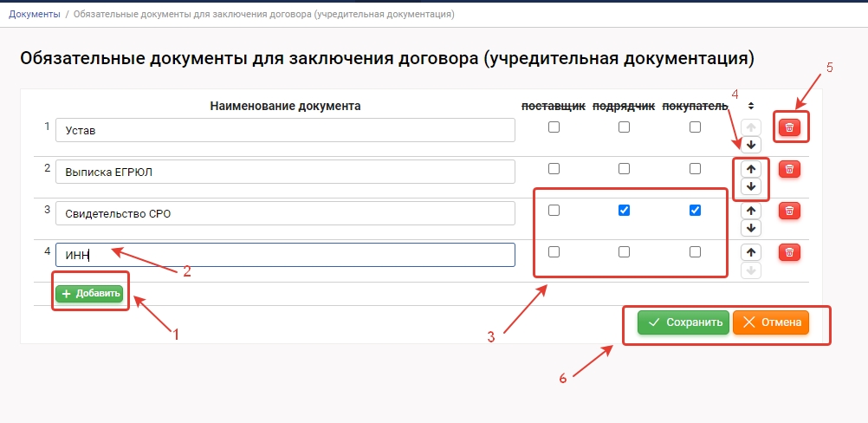Click the Добавить button

pos(89,294)
